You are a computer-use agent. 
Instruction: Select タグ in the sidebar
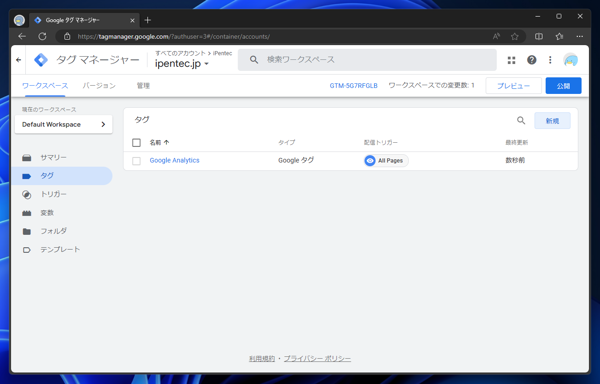[62, 176]
